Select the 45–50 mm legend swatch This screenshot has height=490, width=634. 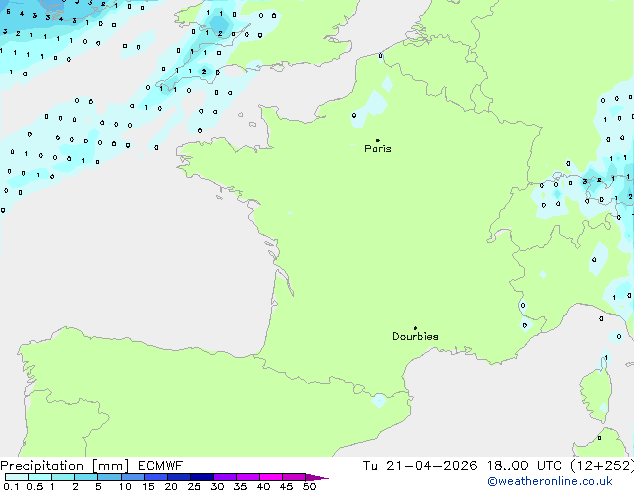pos(294,477)
